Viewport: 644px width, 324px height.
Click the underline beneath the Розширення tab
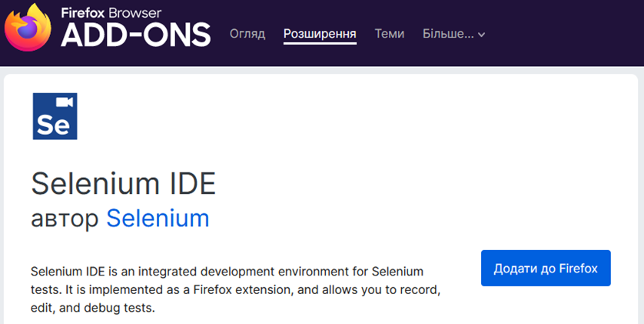[x=320, y=43]
